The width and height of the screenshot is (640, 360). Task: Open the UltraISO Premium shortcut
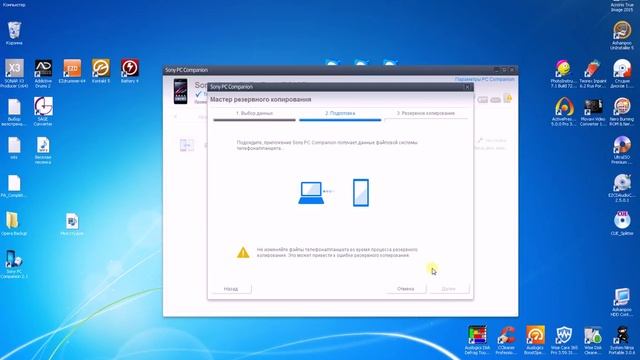click(x=622, y=150)
